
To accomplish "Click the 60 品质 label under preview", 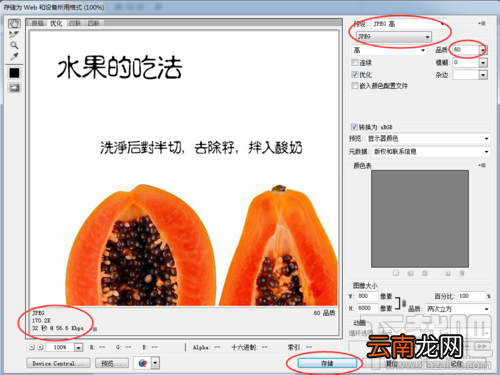I will click(x=324, y=313).
